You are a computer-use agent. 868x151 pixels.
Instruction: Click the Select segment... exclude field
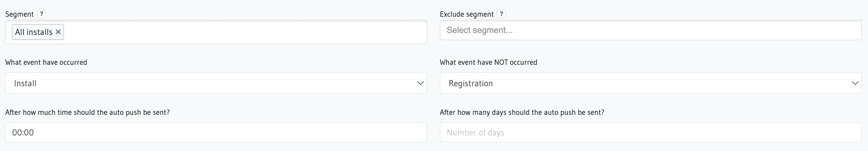click(x=650, y=30)
